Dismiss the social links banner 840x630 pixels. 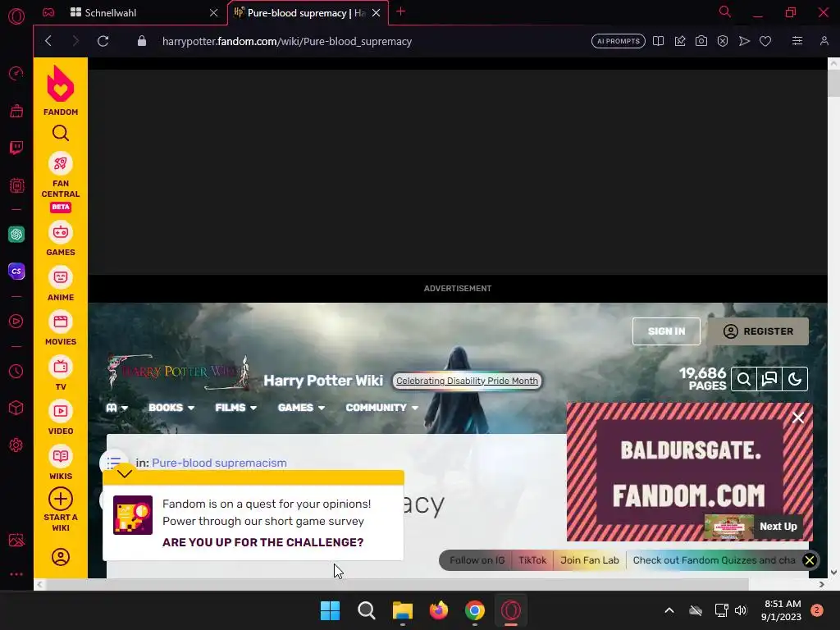point(810,560)
